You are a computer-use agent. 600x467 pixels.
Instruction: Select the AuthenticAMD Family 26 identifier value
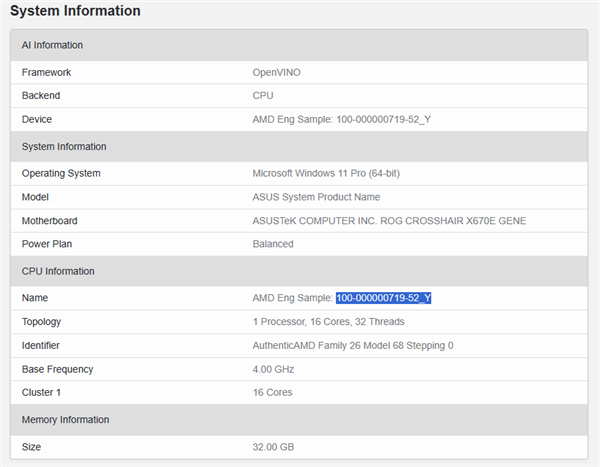point(352,345)
